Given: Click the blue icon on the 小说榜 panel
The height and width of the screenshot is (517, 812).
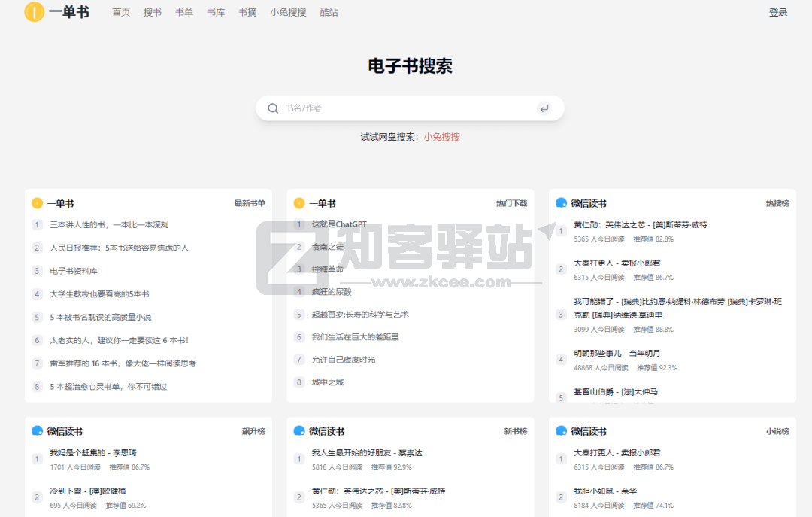Looking at the screenshot, I should click(x=559, y=431).
